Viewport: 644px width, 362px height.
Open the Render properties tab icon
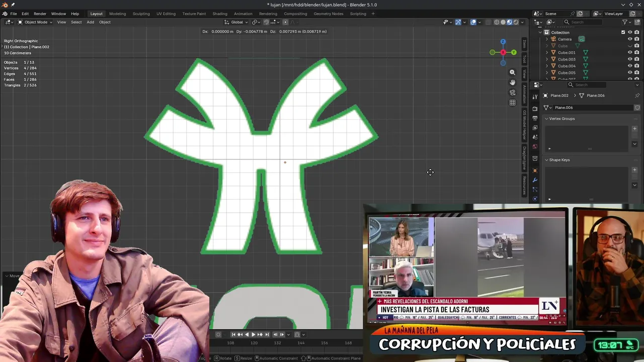(x=535, y=108)
